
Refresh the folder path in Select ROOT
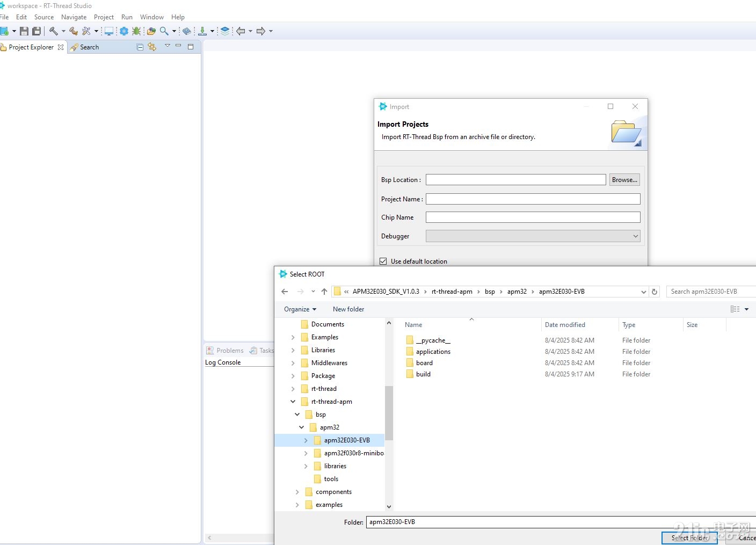[655, 292]
